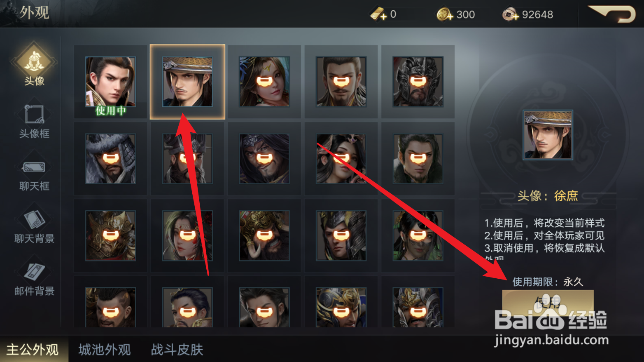Screen dimensions: 644x362
Task: Select the locked black-helmet avatar in top row
Action: (x=418, y=82)
